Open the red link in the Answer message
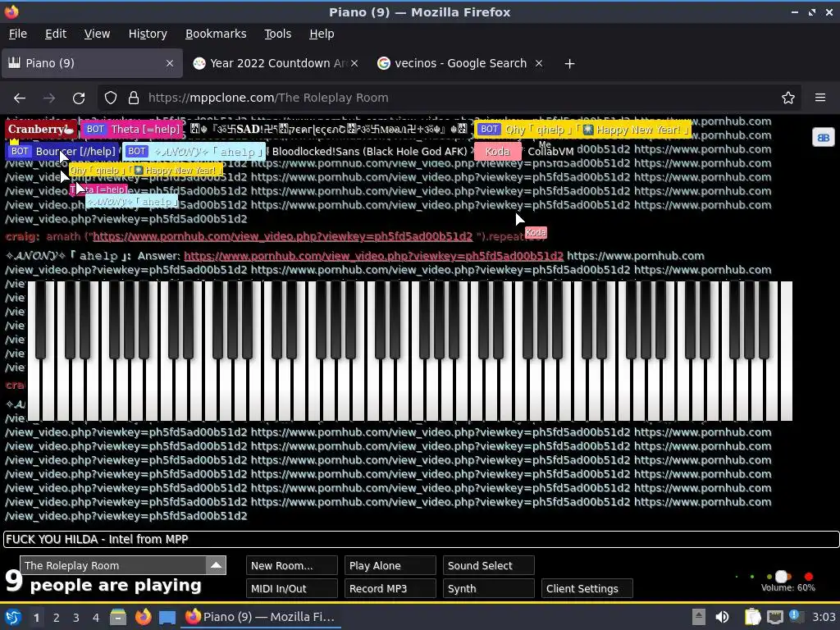 point(373,256)
